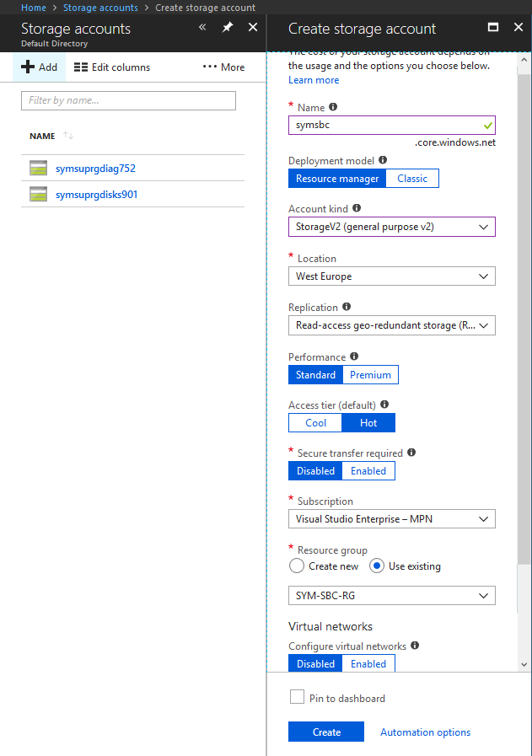Open the Account kind dropdown
This screenshot has height=756, width=532.
pos(392,227)
